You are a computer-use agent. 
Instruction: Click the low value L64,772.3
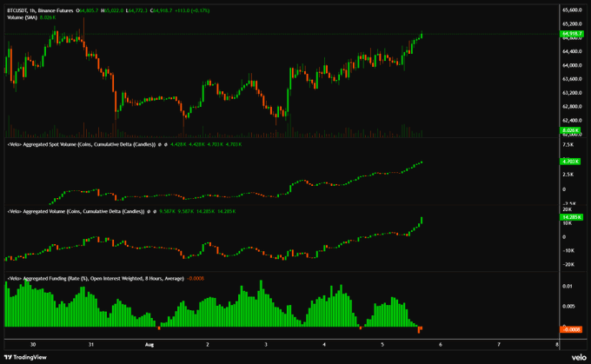pyautogui.click(x=136, y=10)
